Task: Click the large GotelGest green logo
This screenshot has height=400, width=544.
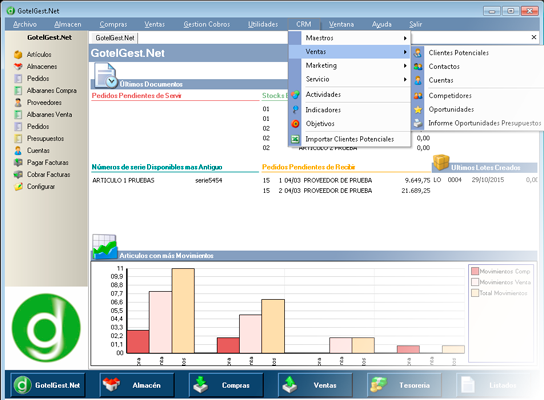Action: pyautogui.click(x=46, y=327)
